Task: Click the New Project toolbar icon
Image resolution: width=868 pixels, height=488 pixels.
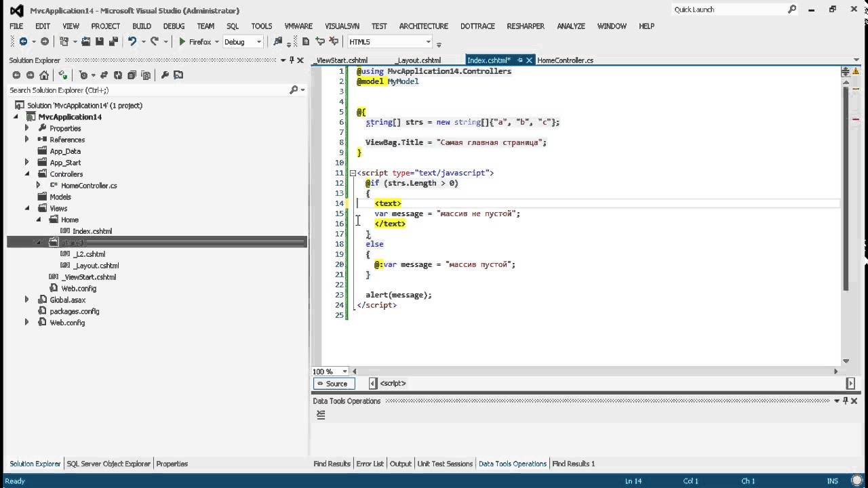Action: point(64,41)
